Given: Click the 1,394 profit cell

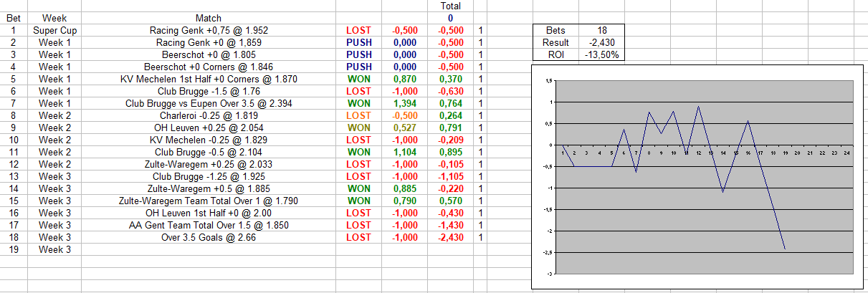Looking at the screenshot, I should point(404,103).
